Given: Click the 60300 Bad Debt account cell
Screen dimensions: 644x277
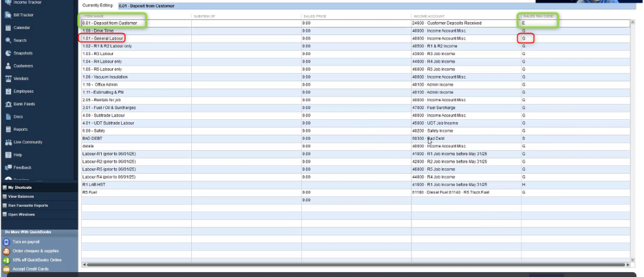Looking at the screenshot, I should [466, 138].
